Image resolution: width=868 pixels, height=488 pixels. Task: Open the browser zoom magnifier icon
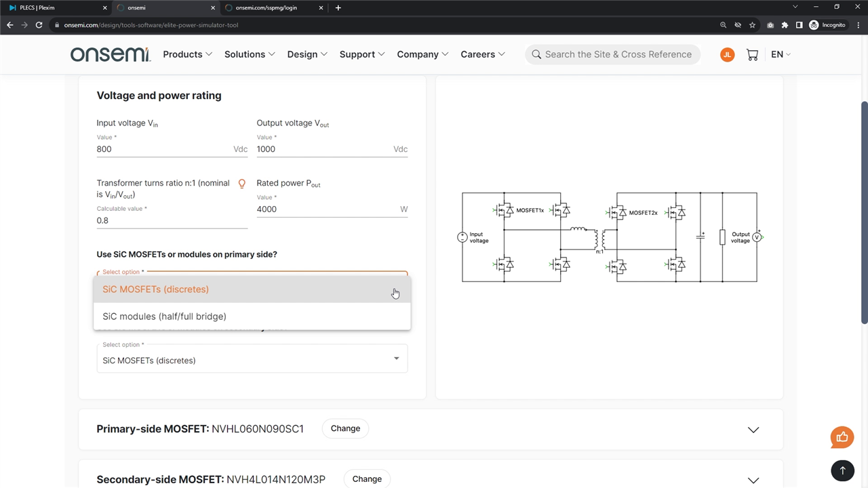point(724,25)
